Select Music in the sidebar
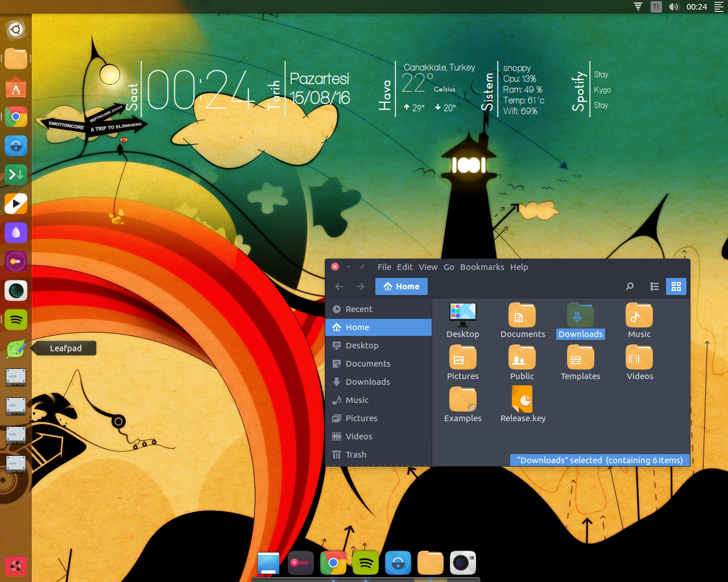Viewport: 728px width, 582px height. click(379, 400)
